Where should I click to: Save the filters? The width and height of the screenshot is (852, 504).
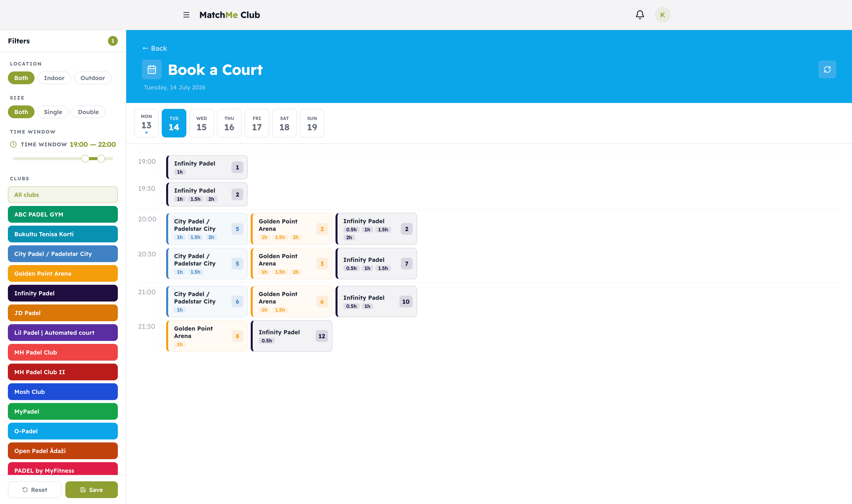[x=91, y=490]
